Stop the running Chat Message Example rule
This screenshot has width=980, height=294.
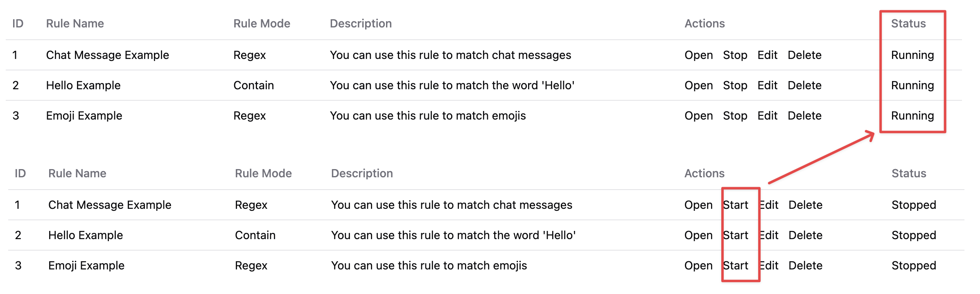pyautogui.click(x=735, y=55)
